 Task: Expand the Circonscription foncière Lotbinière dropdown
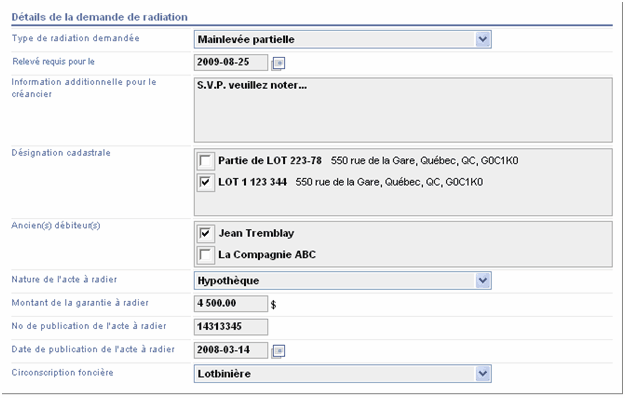tap(483, 374)
